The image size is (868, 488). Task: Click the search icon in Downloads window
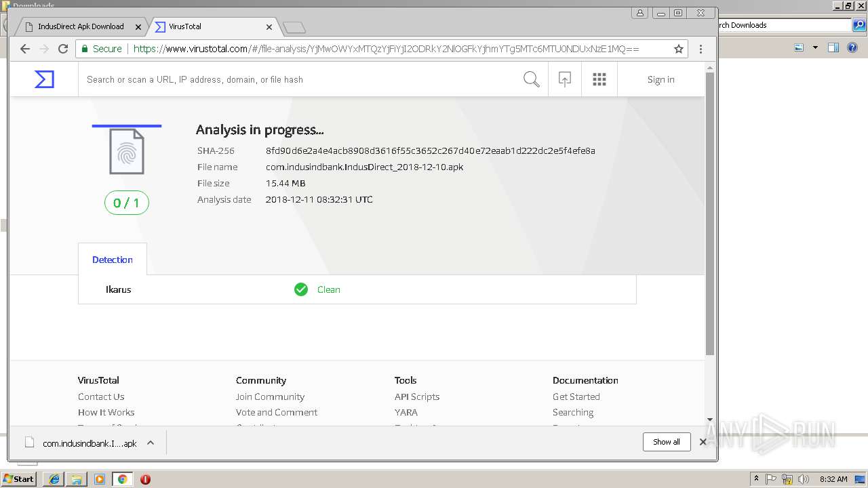(x=859, y=25)
